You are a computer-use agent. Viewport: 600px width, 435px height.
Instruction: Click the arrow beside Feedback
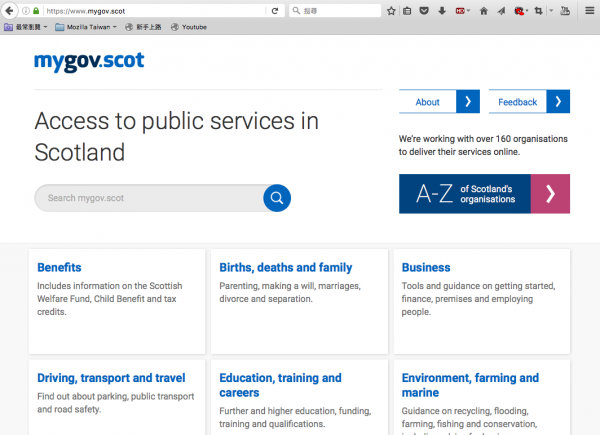[x=558, y=101]
